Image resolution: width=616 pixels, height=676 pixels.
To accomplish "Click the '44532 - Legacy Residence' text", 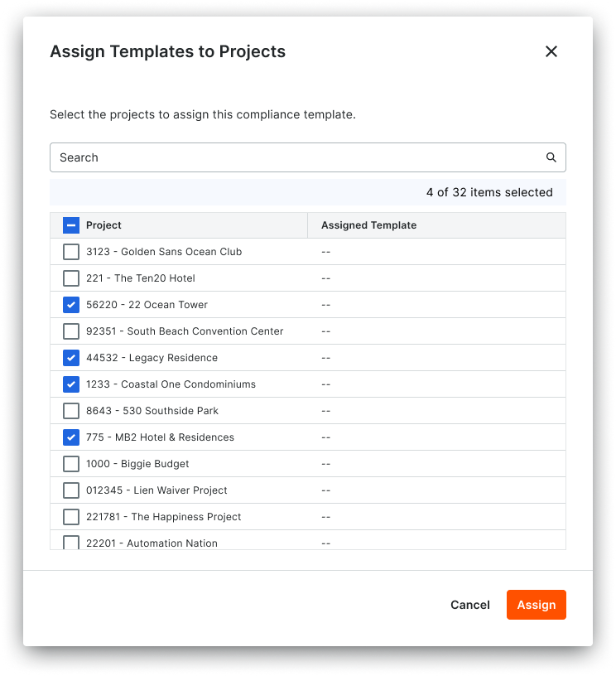I will (x=152, y=358).
